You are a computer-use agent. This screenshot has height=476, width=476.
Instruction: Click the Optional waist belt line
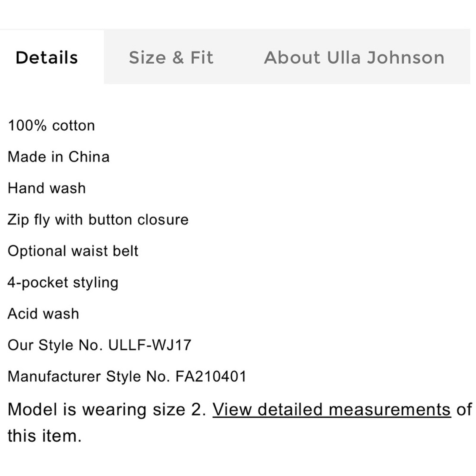[73, 251]
